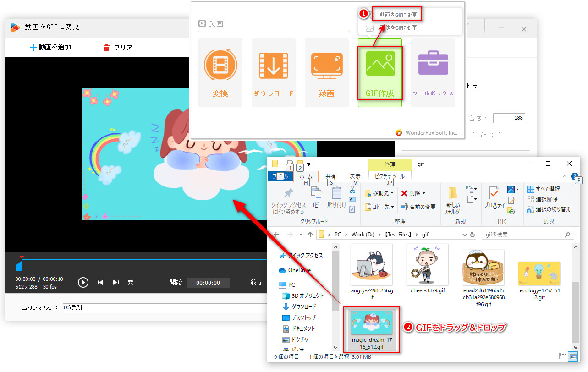Click the history icon in 開く group
588x372 pixels.
511,211
